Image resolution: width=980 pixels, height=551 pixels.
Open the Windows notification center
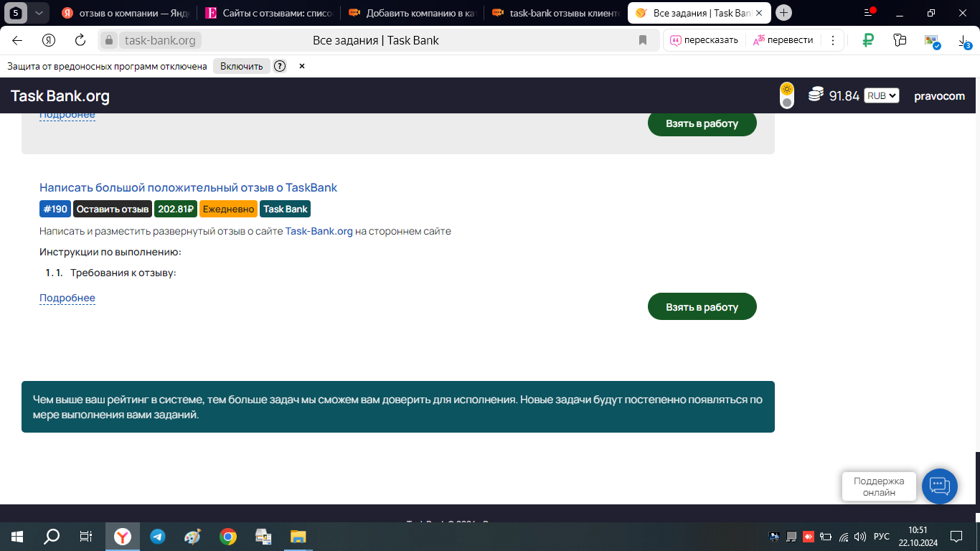click(x=956, y=536)
